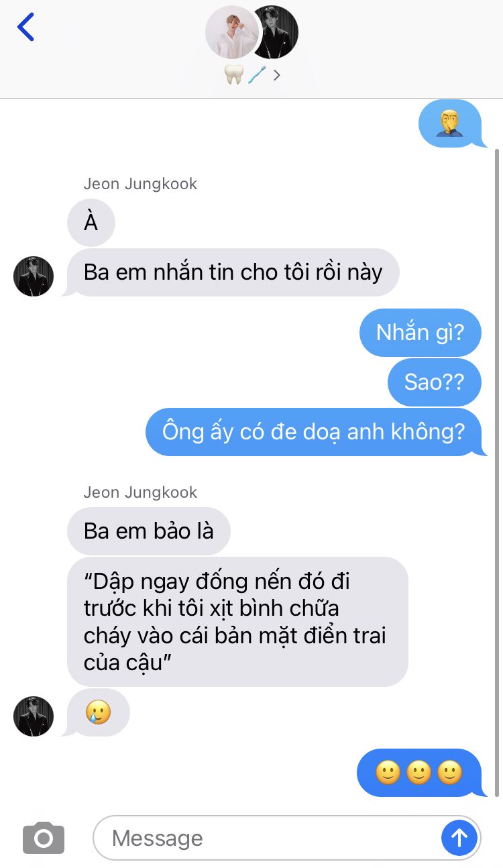503x868 pixels.
Task: Send the message with the blue arrow button
Action: [459, 837]
